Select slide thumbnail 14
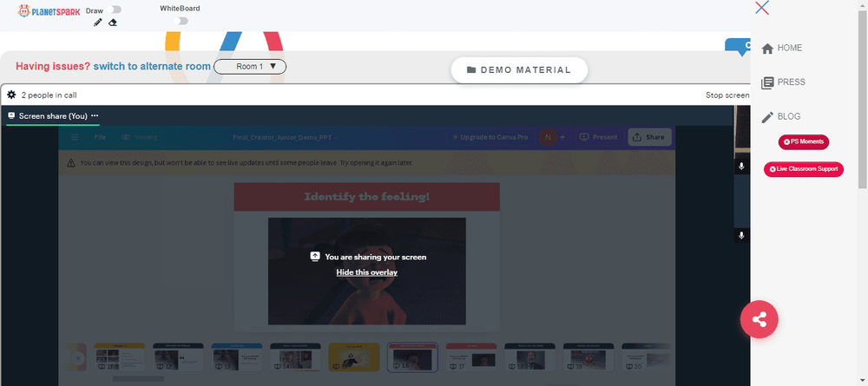This screenshot has height=386, width=868. (x=296, y=357)
